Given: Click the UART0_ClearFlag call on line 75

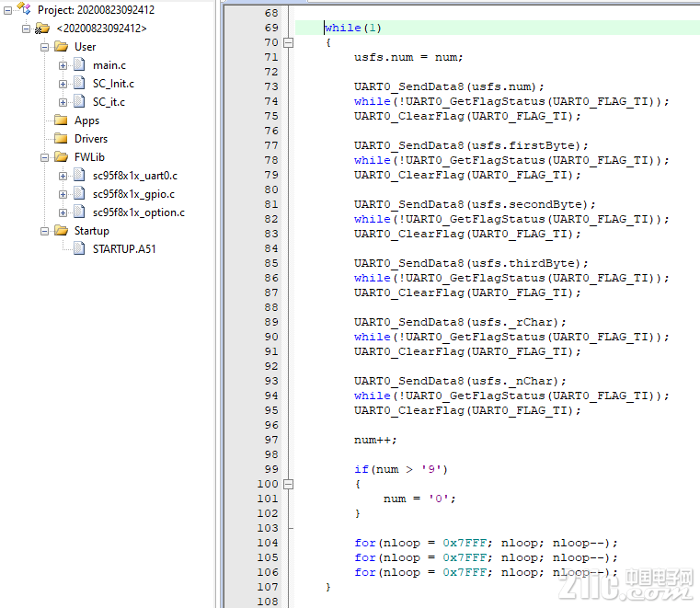Looking at the screenshot, I should pos(467,116).
